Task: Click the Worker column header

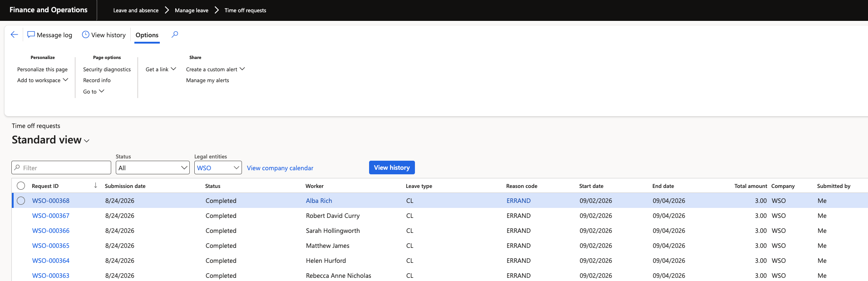Action: [x=315, y=186]
